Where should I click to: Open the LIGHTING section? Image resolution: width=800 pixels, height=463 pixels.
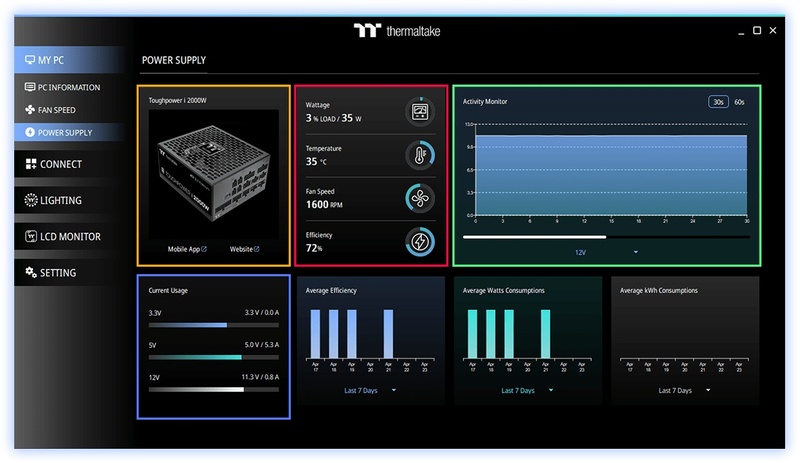coord(69,200)
